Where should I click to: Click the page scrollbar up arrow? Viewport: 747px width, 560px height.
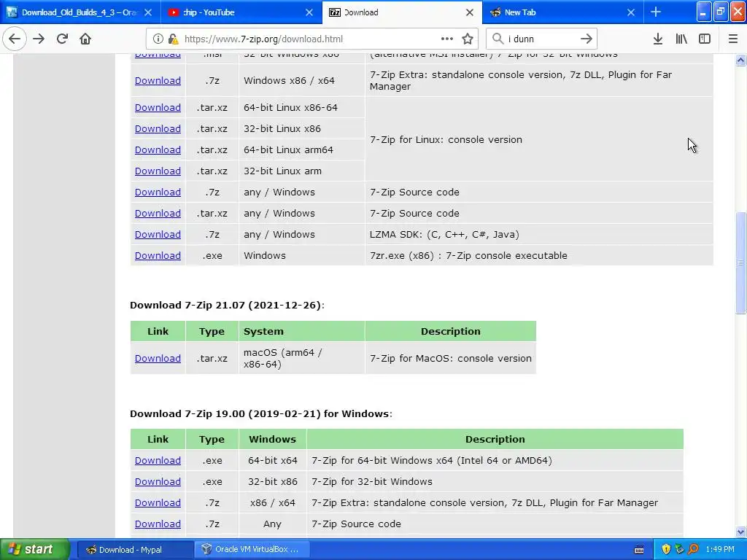tap(740, 60)
